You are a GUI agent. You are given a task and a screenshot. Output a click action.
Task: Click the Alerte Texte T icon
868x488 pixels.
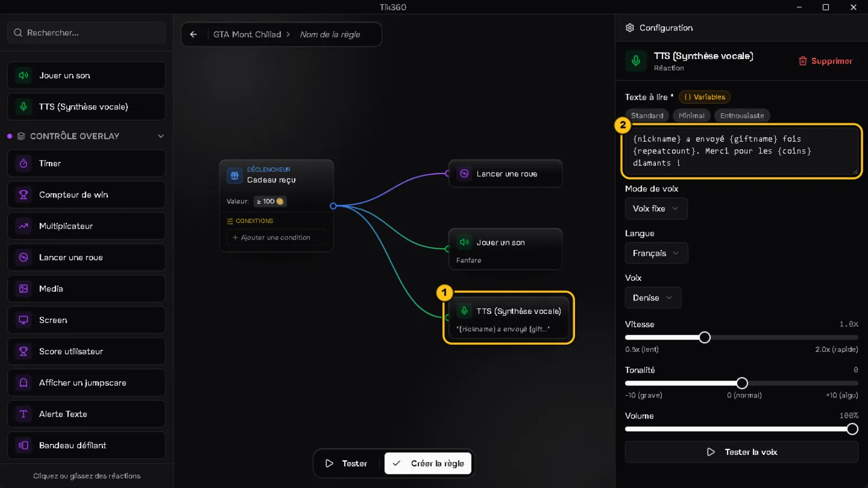[23, 414]
